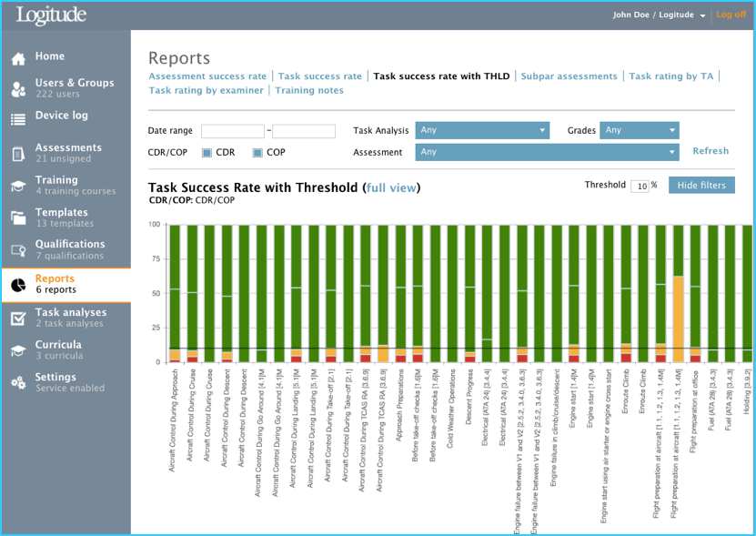
Task: Select the Reports pie chart icon
Action: coord(18,285)
